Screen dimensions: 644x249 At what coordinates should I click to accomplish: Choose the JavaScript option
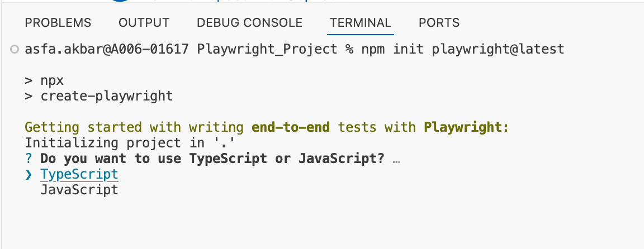79,190
